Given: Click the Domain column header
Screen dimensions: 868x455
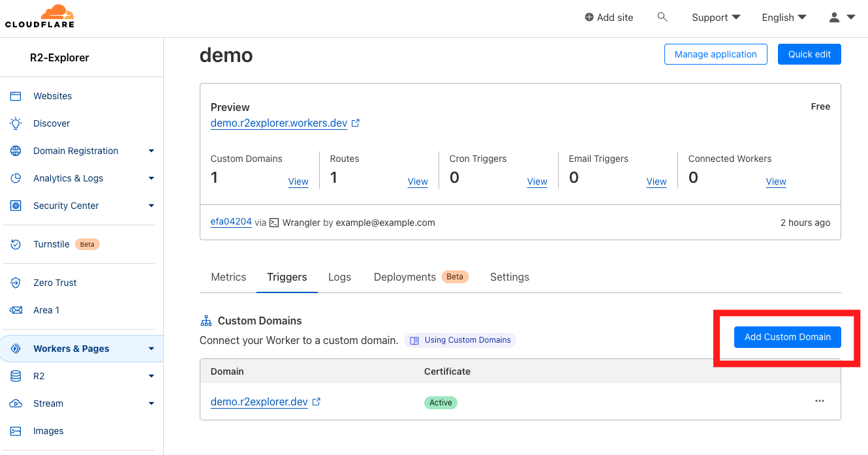Looking at the screenshot, I should point(227,371).
